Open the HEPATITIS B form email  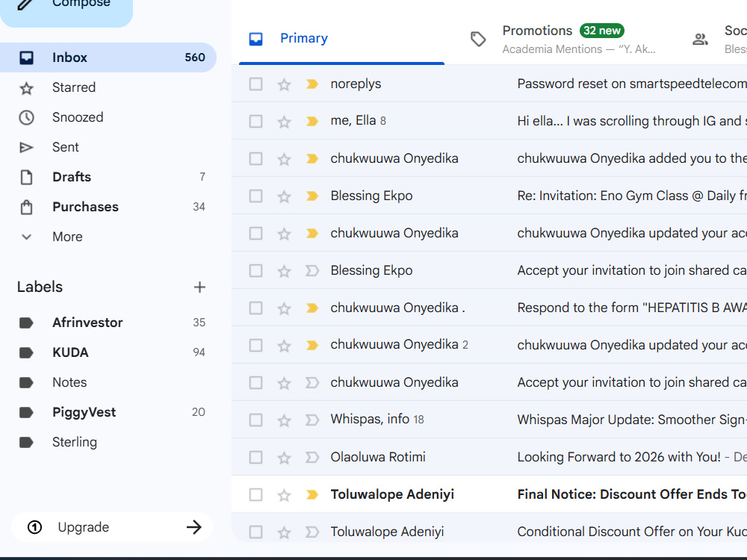tap(632, 308)
